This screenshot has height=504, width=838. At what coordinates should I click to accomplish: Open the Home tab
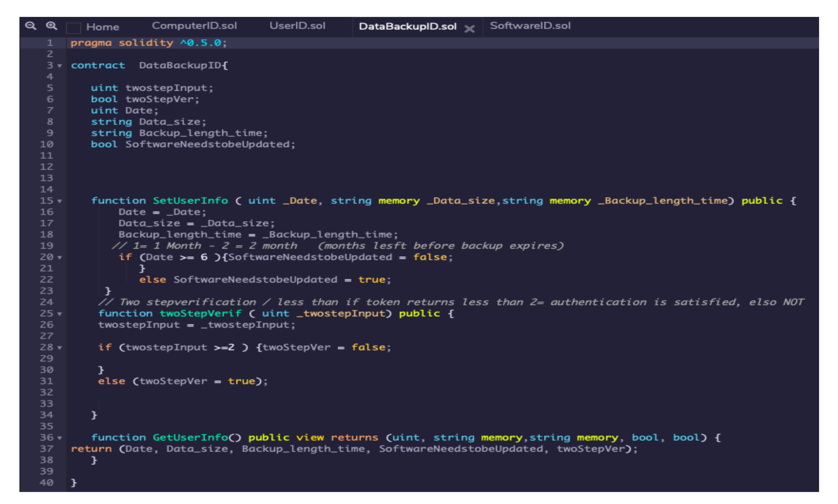click(x=102, y=27)
